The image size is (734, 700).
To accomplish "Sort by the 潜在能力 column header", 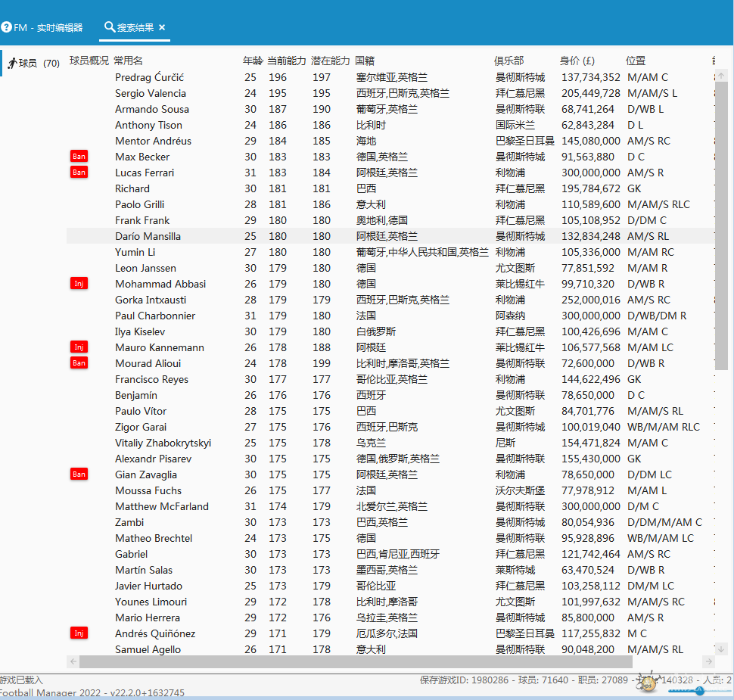I will (x=331, y=61).
